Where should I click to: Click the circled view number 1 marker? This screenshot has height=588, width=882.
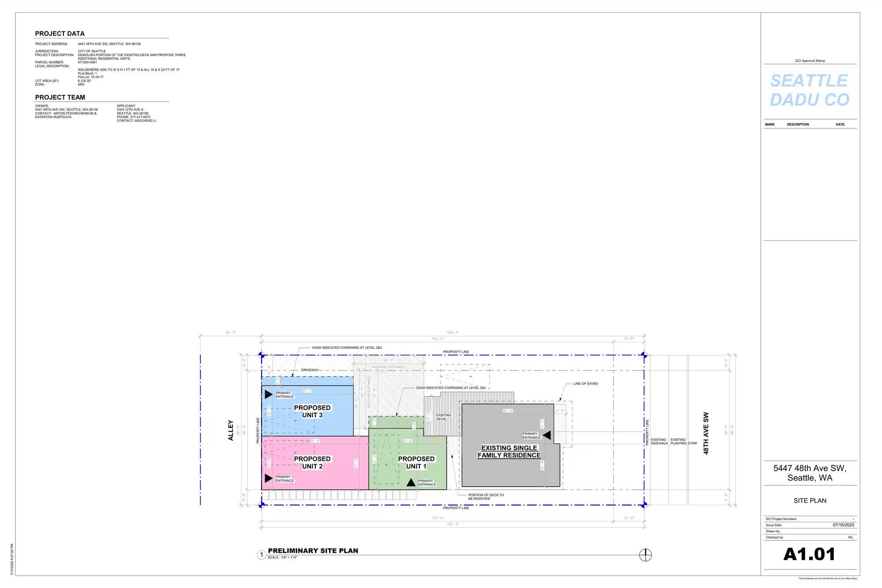pos(262,555)
